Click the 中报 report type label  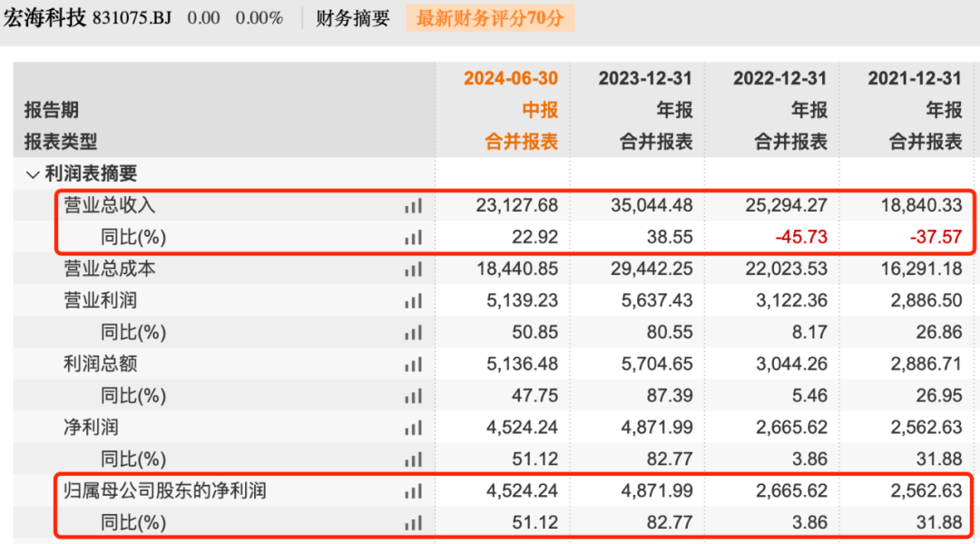tap(539, 110)
